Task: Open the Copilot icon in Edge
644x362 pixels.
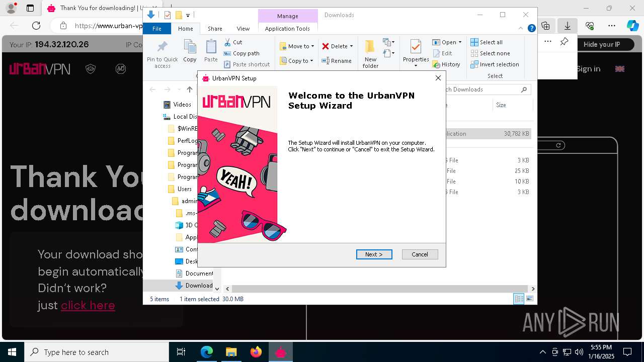Action: point(632,26)
